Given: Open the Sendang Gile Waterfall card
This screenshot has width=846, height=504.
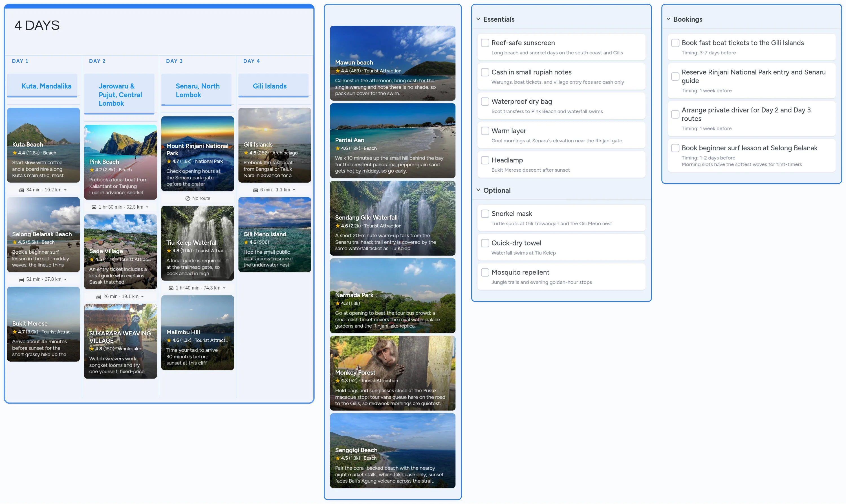Looking at the screenshot, I should [x=393, y=218].
